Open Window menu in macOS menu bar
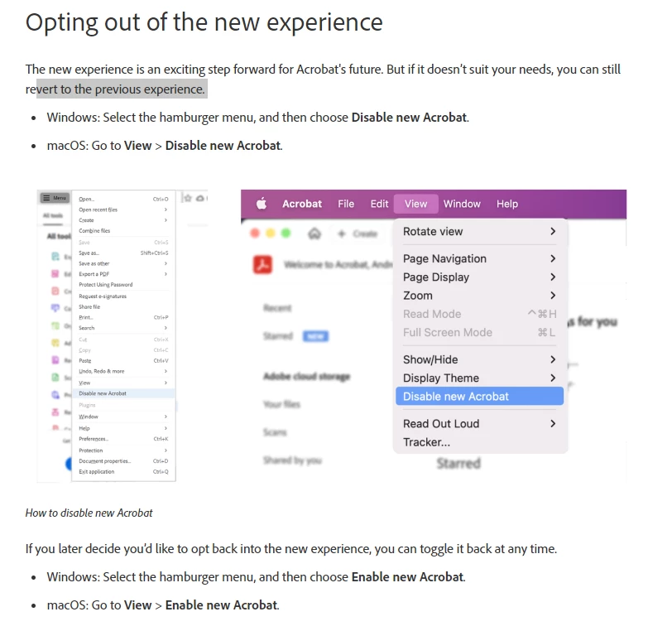This screenshot has width=672, height=631. point(462,204)
